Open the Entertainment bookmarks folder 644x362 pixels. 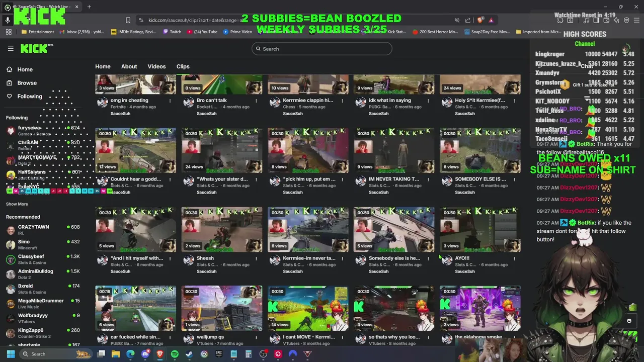(38, 32)
